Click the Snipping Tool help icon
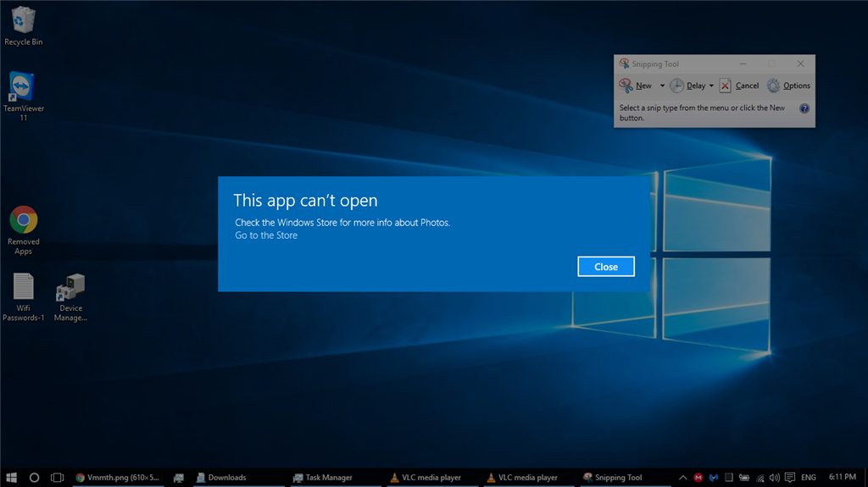This screenshot has width=868, height=487. [804, 108]
